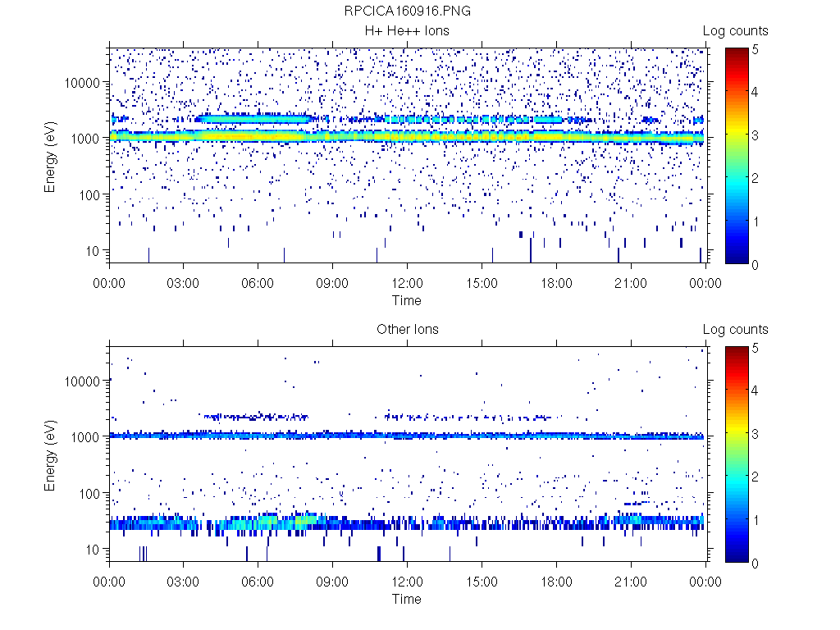This screenshot has width=840, height=630.
Task: Click the 18:00 time label under bottom plot
Action: (556, 582)
